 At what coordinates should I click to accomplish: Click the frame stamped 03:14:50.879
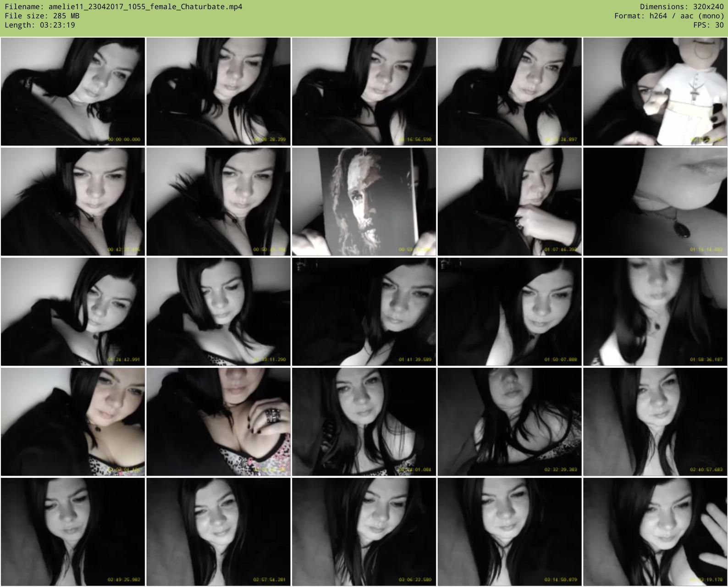click(509, 532)
